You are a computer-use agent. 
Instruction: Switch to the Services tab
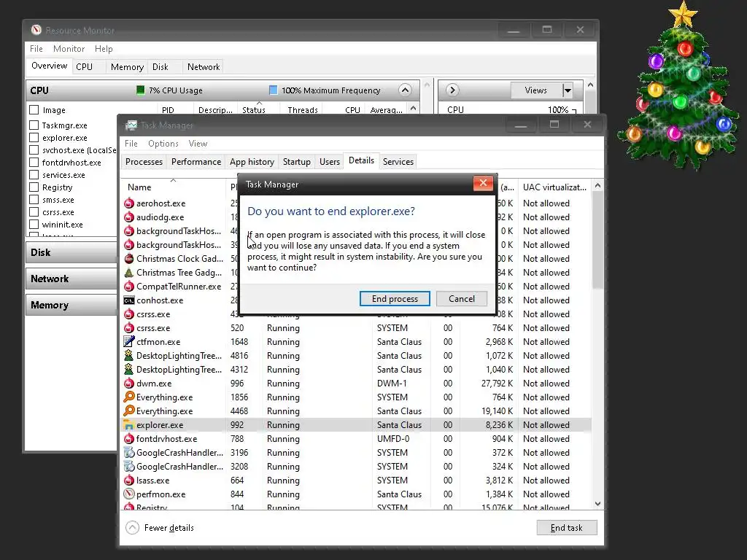(398, 162)
